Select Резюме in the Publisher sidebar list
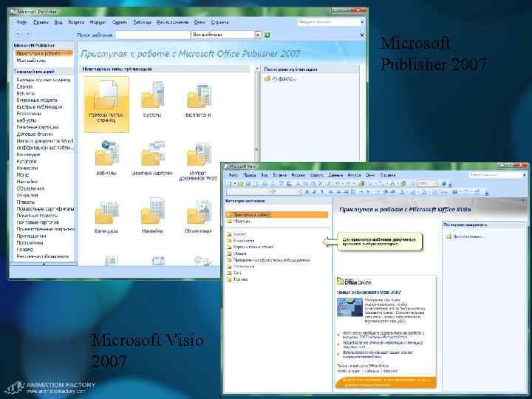The width and height of the screenshot is (532, 399). click(x=25, y=250)
